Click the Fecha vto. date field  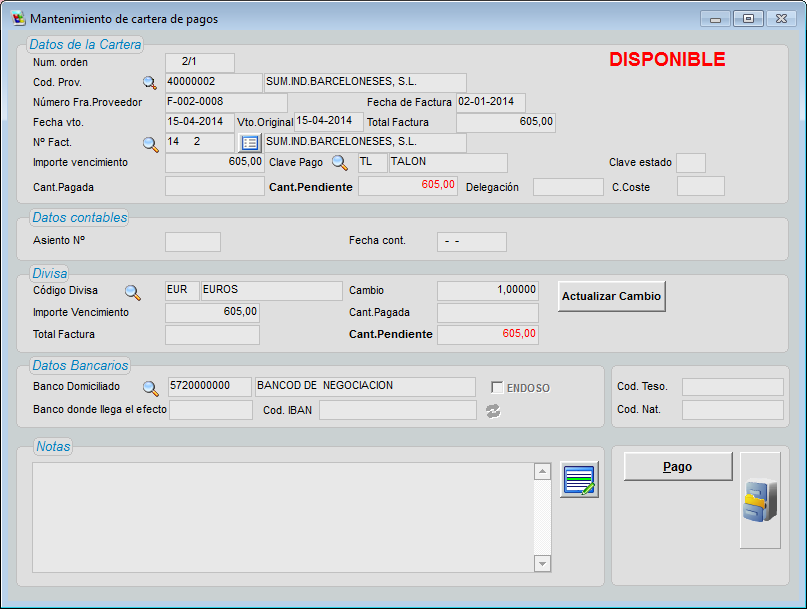(x=199, y=122)
